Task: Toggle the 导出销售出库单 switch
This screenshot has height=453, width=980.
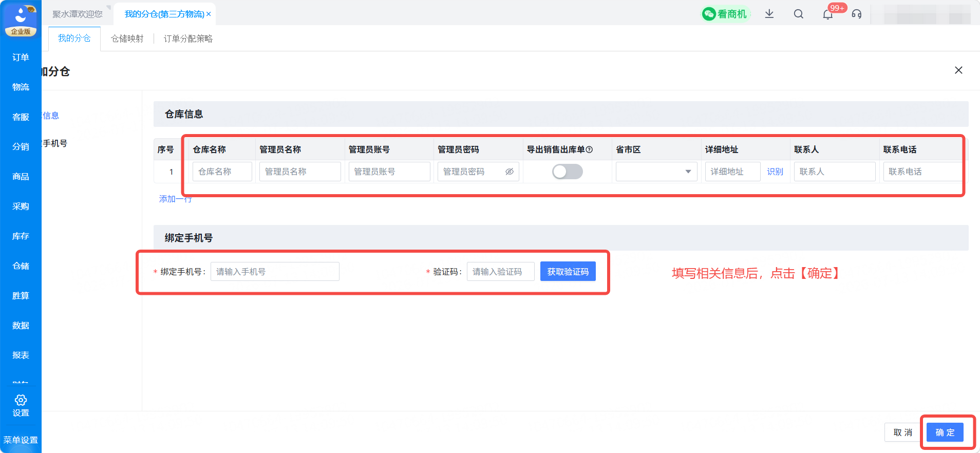Action: [x=567, y=172]
